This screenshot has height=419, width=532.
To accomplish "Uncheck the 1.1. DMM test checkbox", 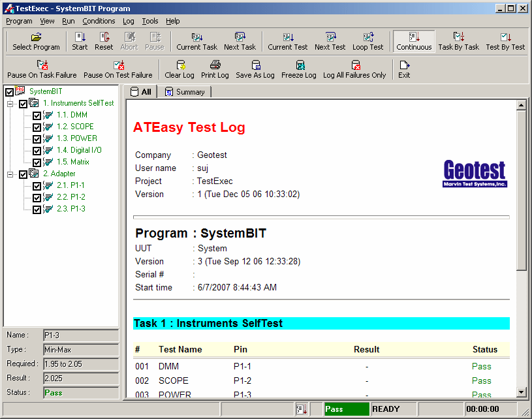I will click(37, 116).
